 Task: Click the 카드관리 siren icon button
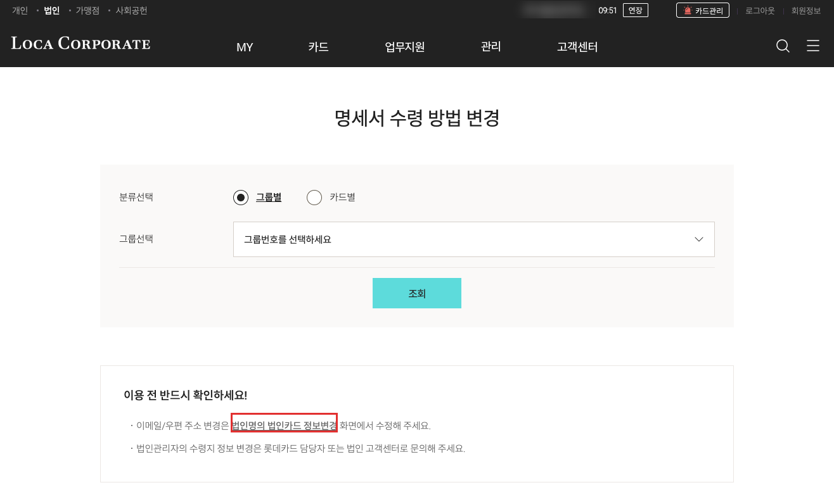[x=703, y=10]
